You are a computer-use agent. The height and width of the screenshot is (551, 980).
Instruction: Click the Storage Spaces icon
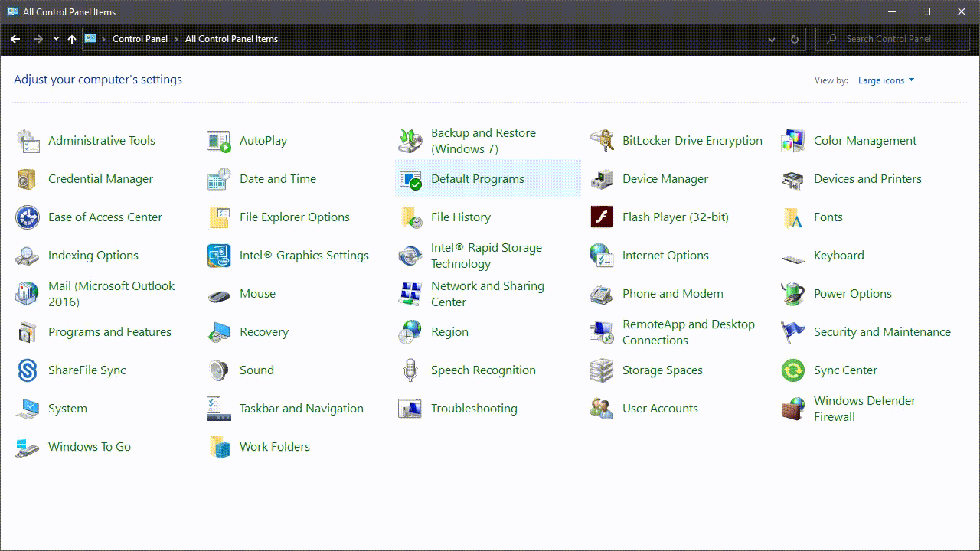(602, 370)
